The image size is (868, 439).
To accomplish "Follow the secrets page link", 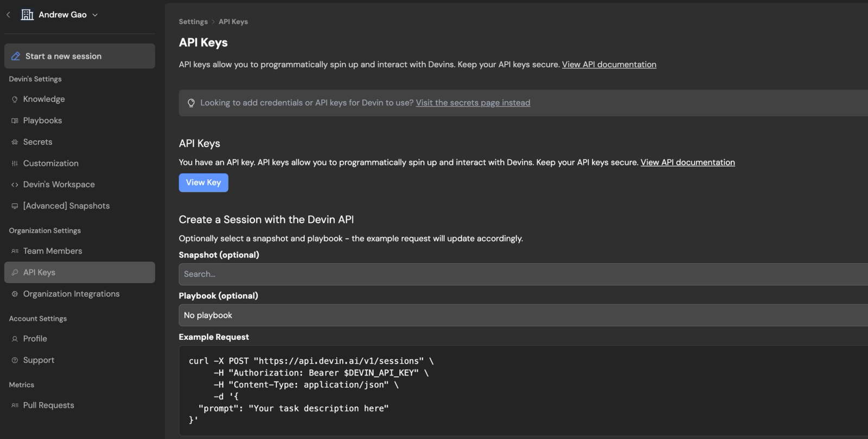I will click(x=473, y=103).
